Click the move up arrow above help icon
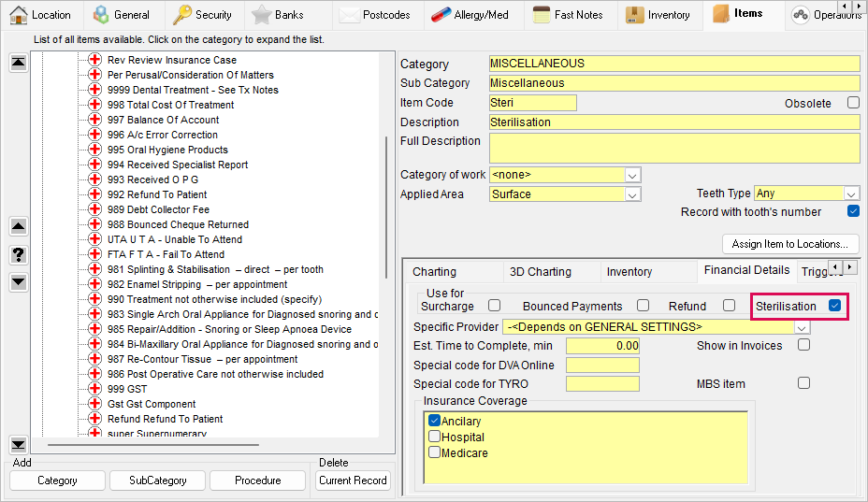The width and height of the screenshot is (868, 502). click(x=18, y=227)
